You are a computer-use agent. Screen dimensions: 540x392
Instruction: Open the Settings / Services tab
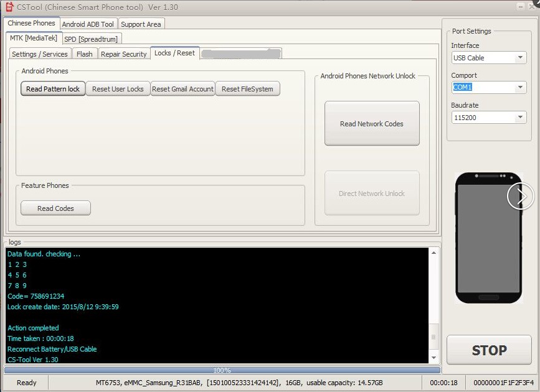[x=40, y=54]
